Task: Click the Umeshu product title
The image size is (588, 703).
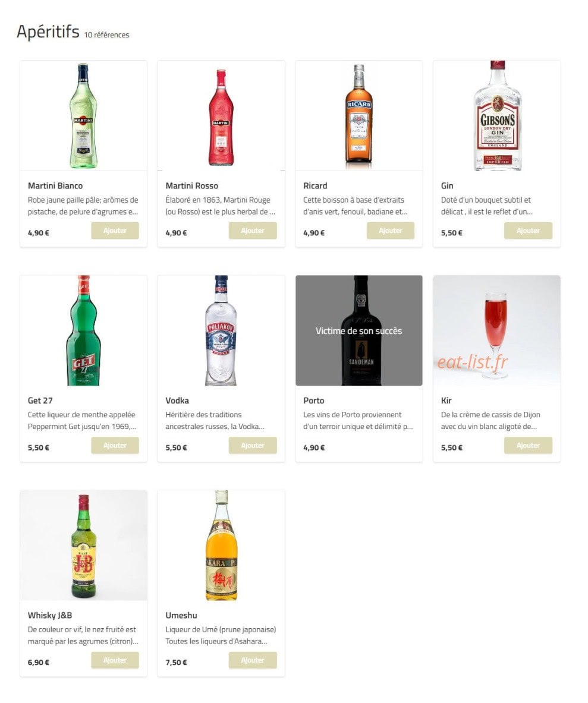Action: (181, 615)
